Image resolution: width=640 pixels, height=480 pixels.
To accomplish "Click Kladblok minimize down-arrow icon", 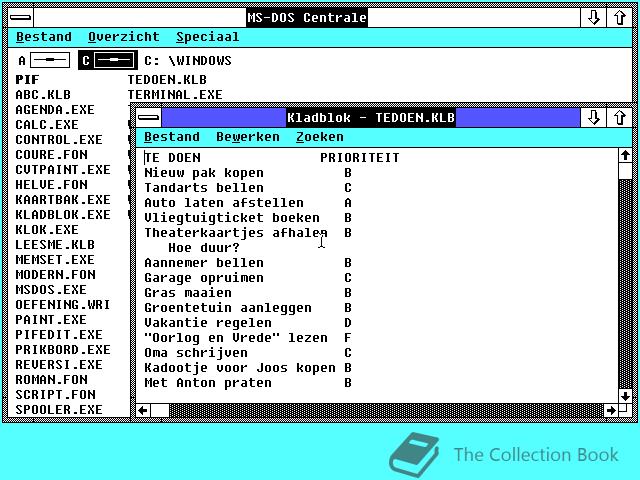I will tap(593, 118).
